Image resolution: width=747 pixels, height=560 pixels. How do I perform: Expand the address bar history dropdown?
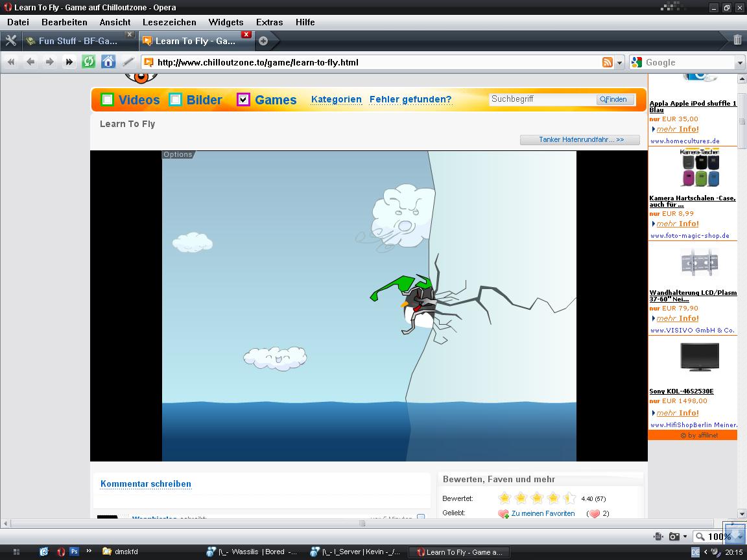pyautogui.click(x=619, y=62)
